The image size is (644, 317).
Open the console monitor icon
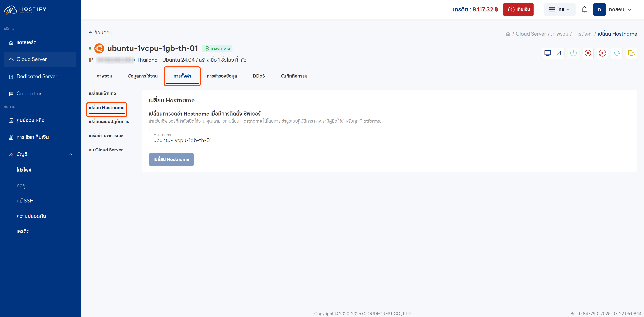click(x=548, y=53)
